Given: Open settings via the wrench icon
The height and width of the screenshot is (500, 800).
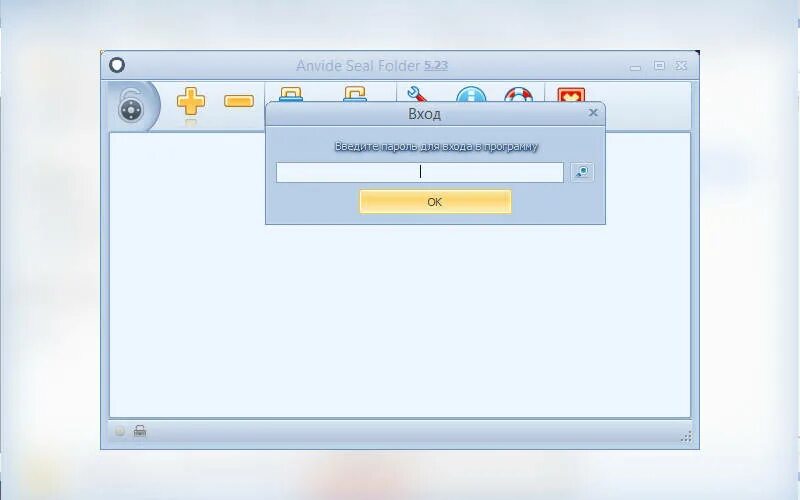Looking at the screenshot, I should click(417, 94).
